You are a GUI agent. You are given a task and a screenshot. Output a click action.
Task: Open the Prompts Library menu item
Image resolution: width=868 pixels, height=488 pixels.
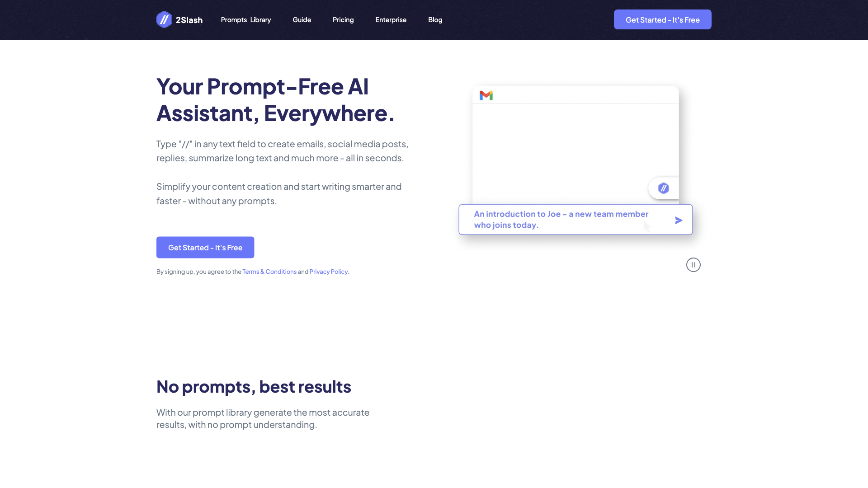pyautogui.click(x=245, y=19)
